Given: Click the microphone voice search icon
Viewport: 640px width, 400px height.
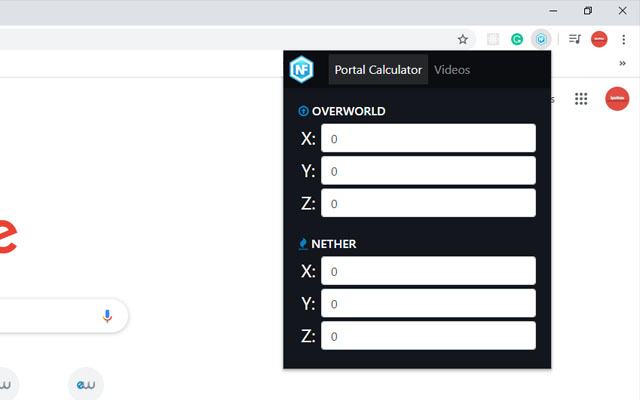Looking at the screenshot, I should [x=107, y=316].
